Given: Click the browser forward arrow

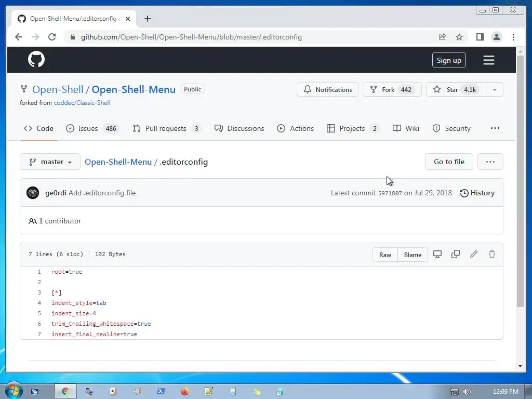Looking at the screenshot, I should [35, 37].
